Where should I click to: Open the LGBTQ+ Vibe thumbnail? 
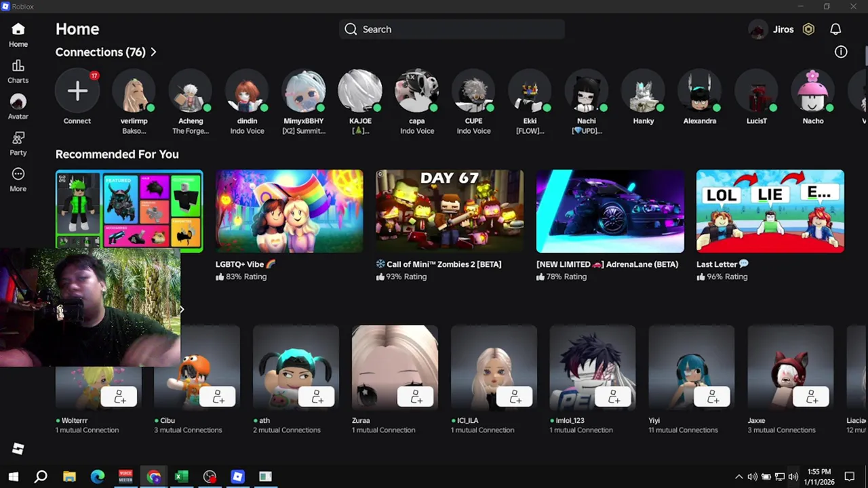pyautogui.click(x=290, y=211)
